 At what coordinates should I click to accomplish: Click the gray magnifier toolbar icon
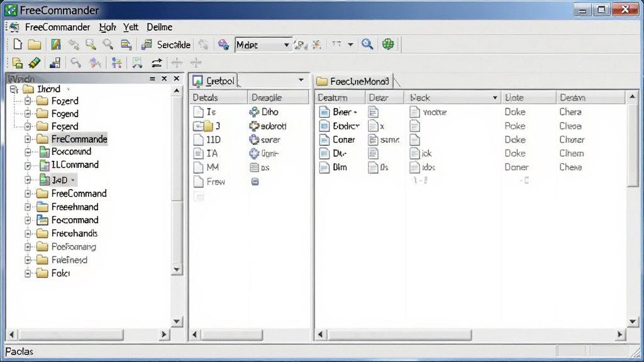pos(108,45)
